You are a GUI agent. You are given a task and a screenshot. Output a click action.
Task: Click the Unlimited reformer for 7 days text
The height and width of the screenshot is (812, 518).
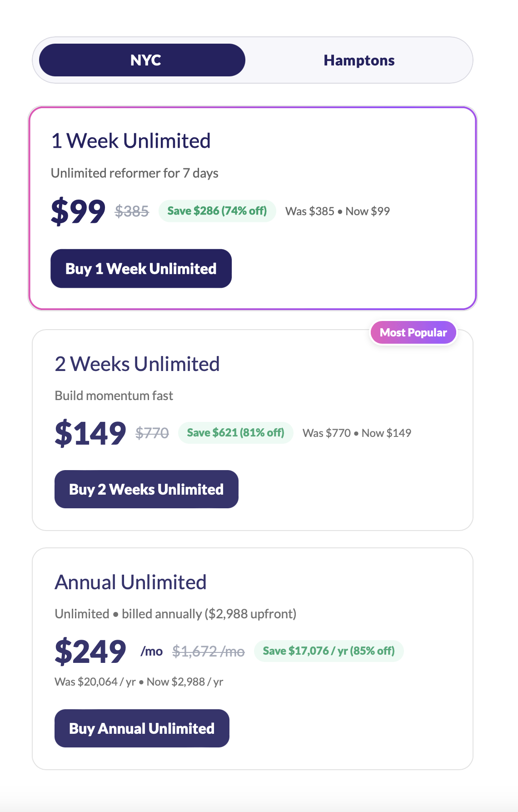coord(134,173)
